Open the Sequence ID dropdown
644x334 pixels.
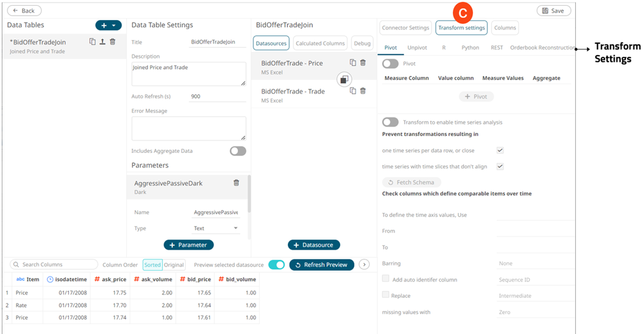535,280
